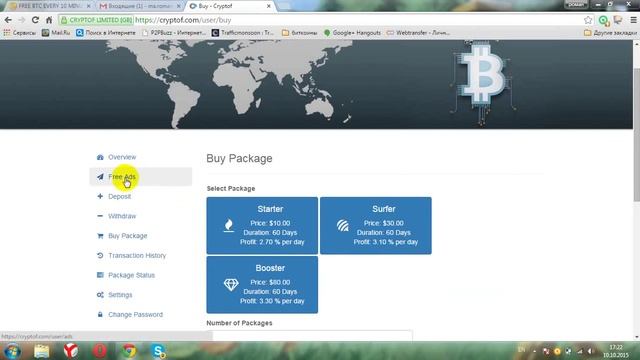The width and height of the screenshot is (640, 360).
Task: Open the Поиск в Интернете bookmark
Action: [x=106, y=33]
